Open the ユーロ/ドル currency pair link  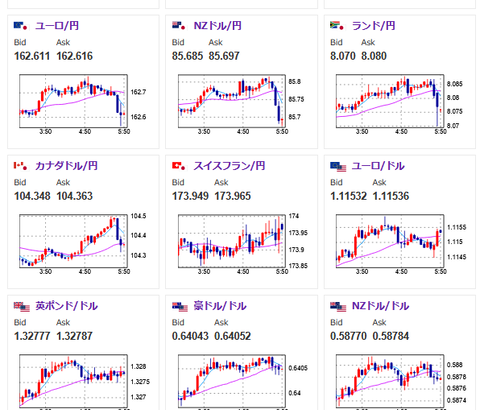pyautogui.click(x=378, y=166)
